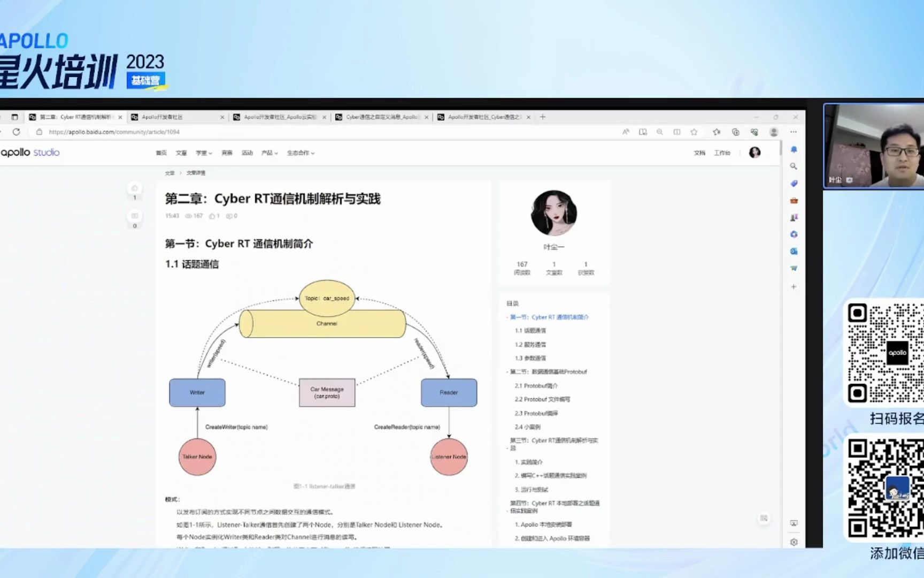The height and width of the screenshot is (578, 924).
Task: Click the listener-talker diagram image
Action: [x=324, y=377]
